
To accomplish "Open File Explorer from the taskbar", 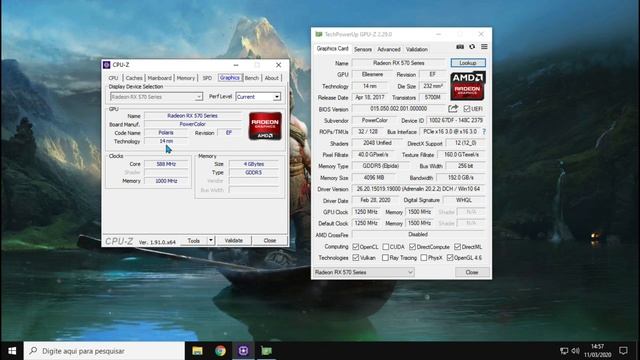I will click(x=198, y=351).
